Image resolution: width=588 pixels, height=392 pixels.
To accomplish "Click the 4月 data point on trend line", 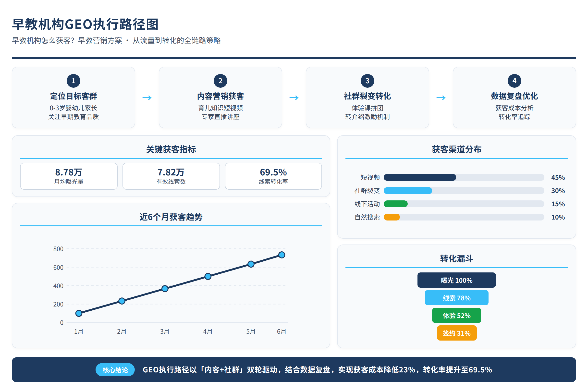I will pyautogui.click(x=208, y=277).
